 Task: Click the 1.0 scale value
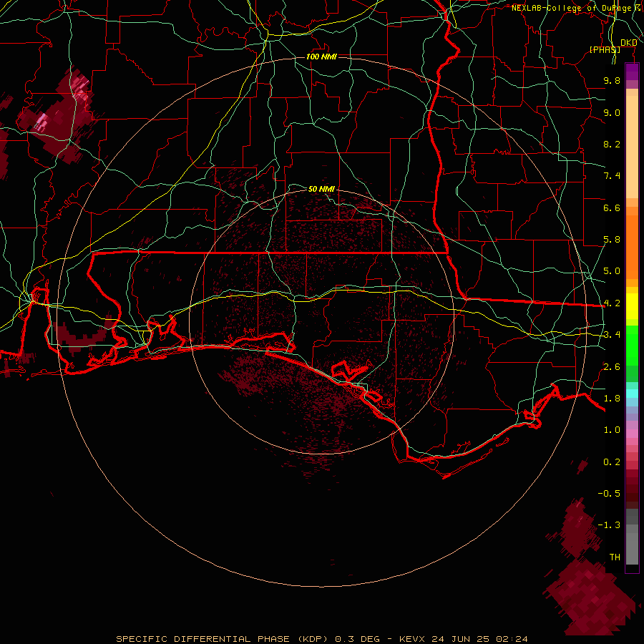[x=612, y=430]
